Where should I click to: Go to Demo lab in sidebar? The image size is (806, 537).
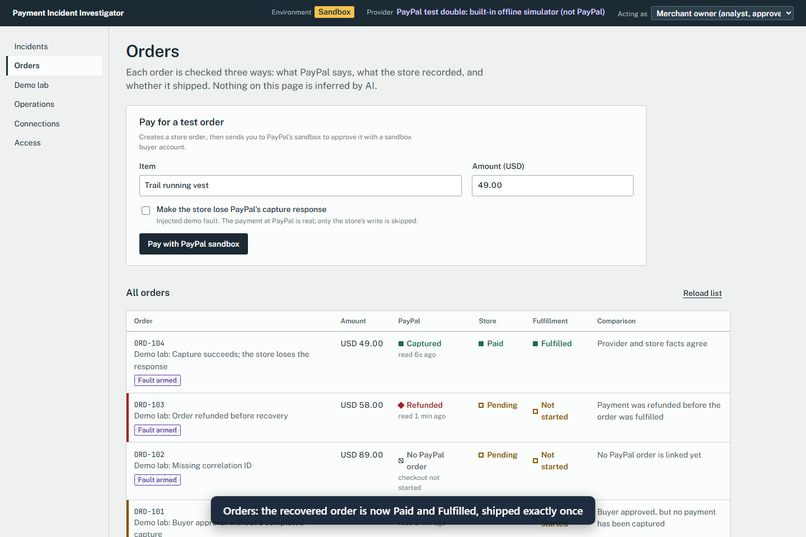click(x=31, y=85)
